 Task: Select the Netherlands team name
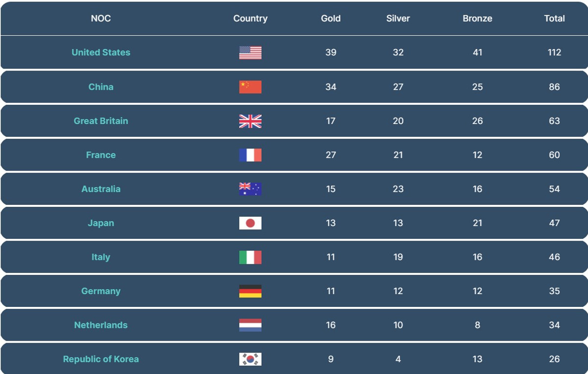pos(101,325)
